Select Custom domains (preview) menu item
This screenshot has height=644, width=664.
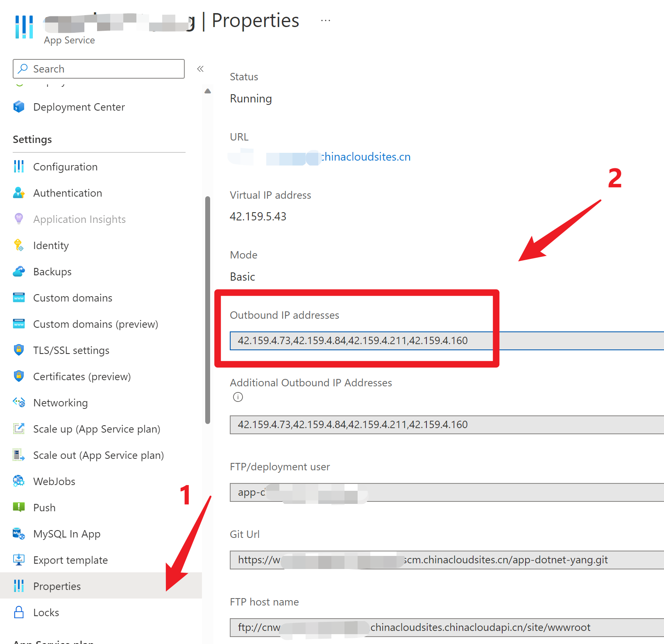point(95,324)
